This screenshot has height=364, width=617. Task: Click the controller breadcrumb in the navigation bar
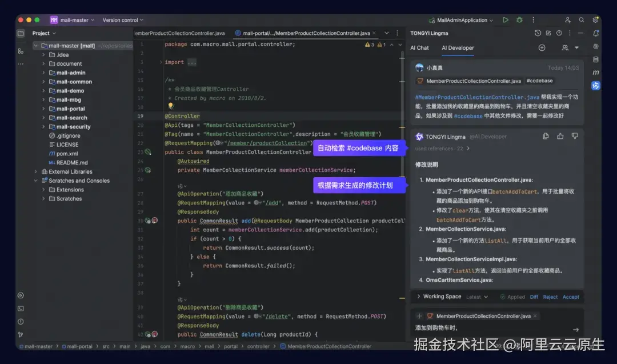point(258,346)
